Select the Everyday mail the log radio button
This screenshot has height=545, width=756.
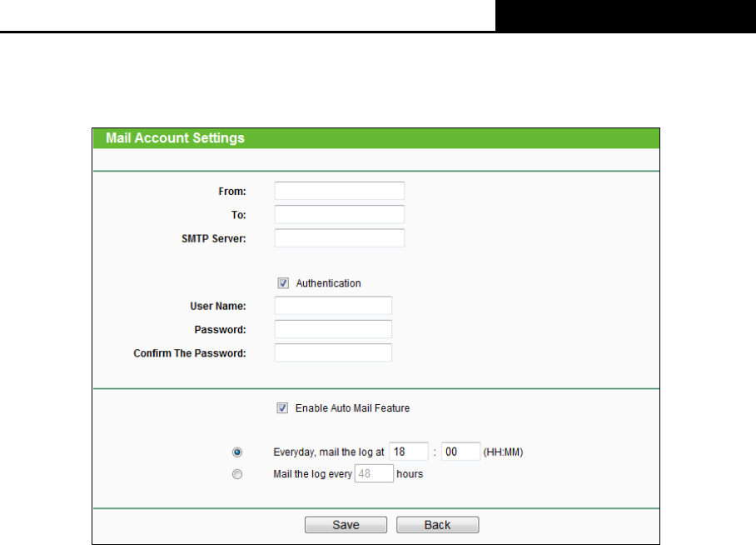237,452
